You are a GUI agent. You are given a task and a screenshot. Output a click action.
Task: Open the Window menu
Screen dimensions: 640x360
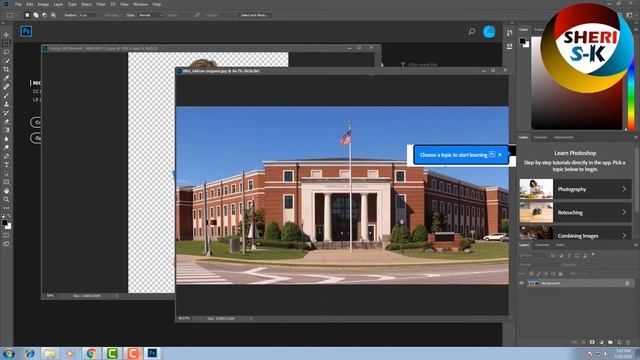[140, 4]
